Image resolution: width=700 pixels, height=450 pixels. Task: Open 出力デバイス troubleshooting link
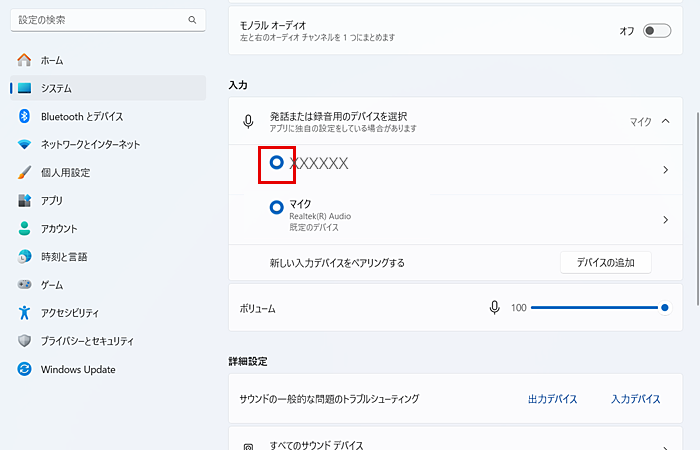pyautogui.click(x=552, y=399)
